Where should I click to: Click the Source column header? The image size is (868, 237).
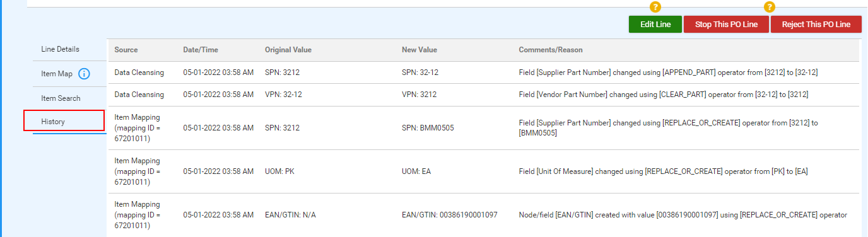click(x=126, y=50)
